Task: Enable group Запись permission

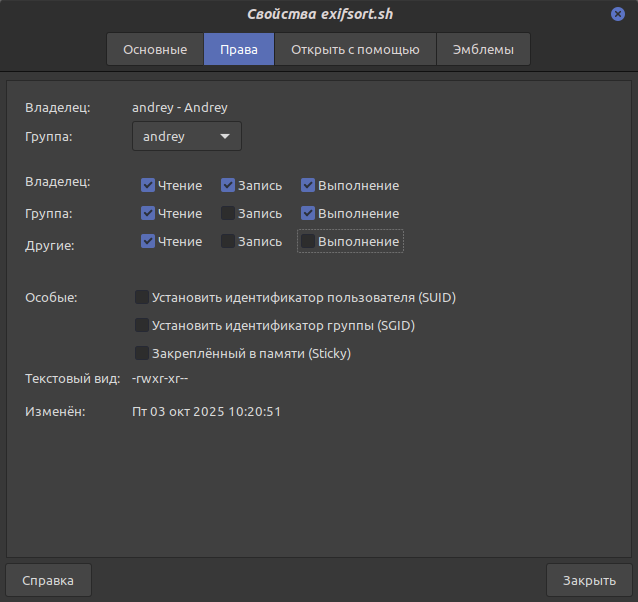Action: [228, 213]
